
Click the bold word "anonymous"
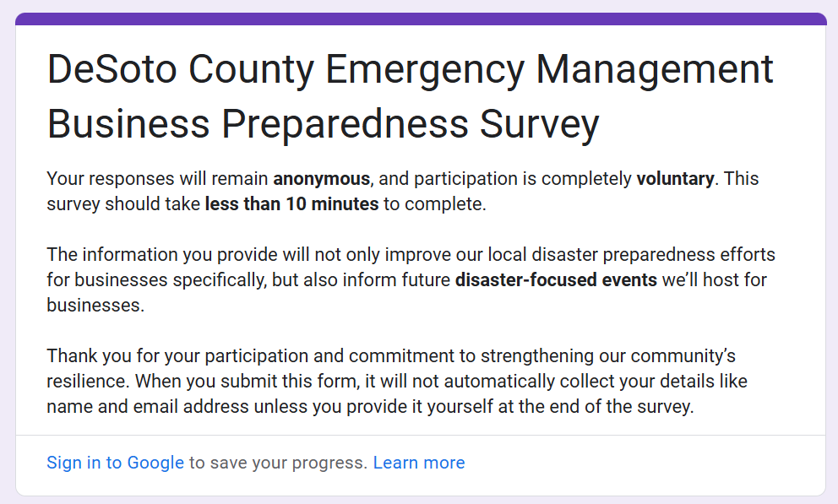[x=321, y=179]
